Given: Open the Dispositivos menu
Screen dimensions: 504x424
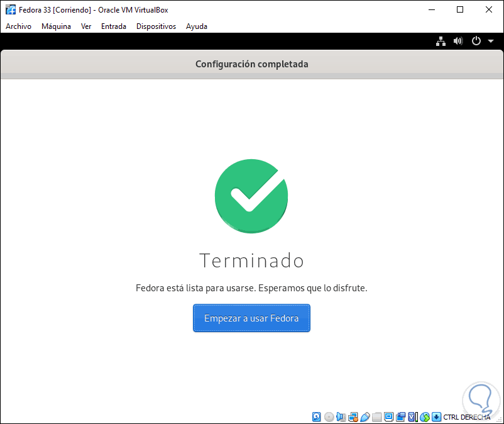Looking at the screenshot, I should [156, 26].
